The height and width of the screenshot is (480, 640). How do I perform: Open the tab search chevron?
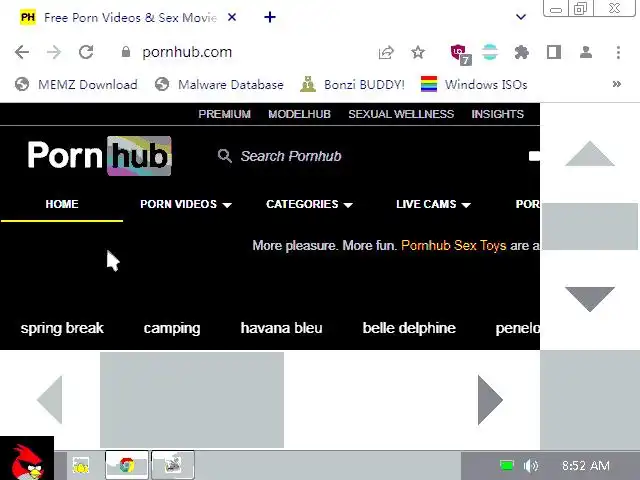(x=521, y=17)
